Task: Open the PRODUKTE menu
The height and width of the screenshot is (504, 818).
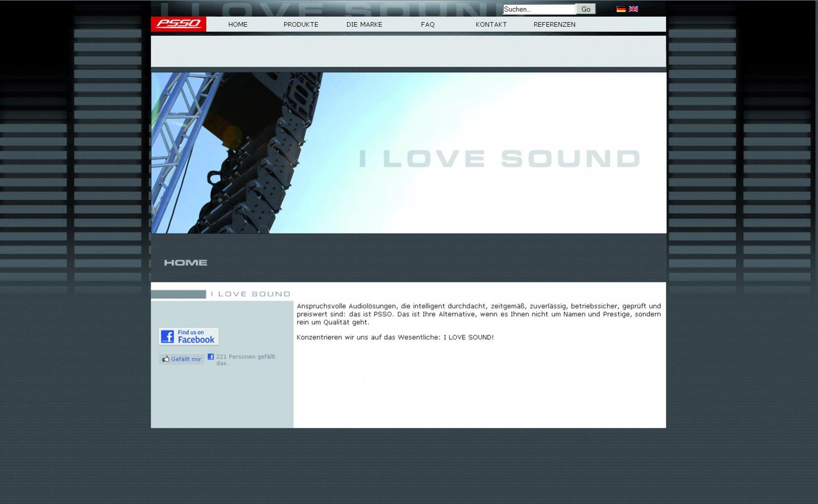Action: coord(301,24)
